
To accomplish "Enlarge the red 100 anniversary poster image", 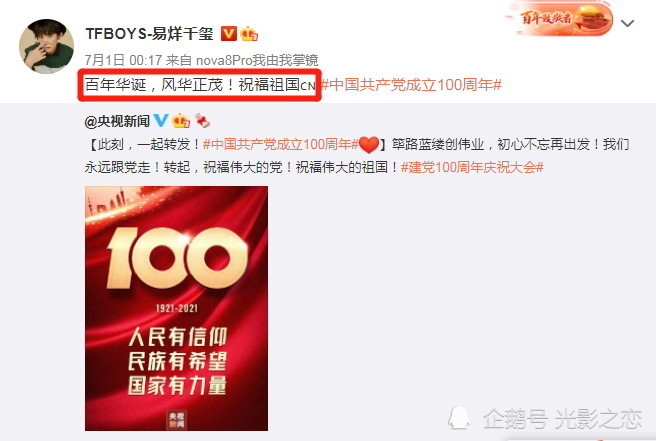I will [177, 308].
